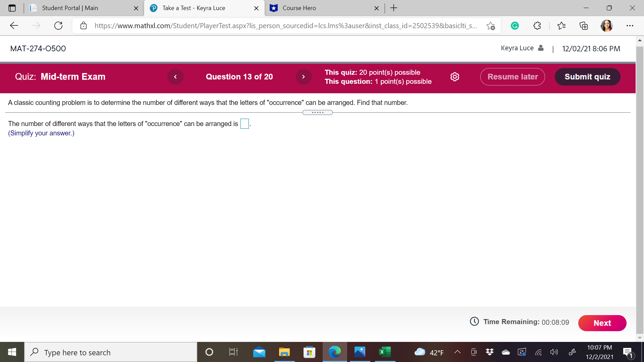Click the answer input box
Image resolution: width=644 pixels, height=362 pixels.
pos(245,124)
